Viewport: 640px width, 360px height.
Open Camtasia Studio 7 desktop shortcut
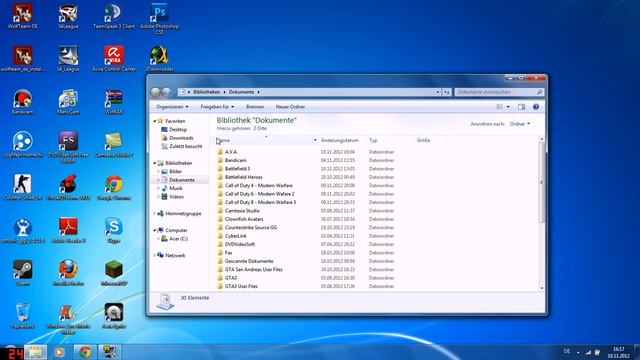click(114, 145)
